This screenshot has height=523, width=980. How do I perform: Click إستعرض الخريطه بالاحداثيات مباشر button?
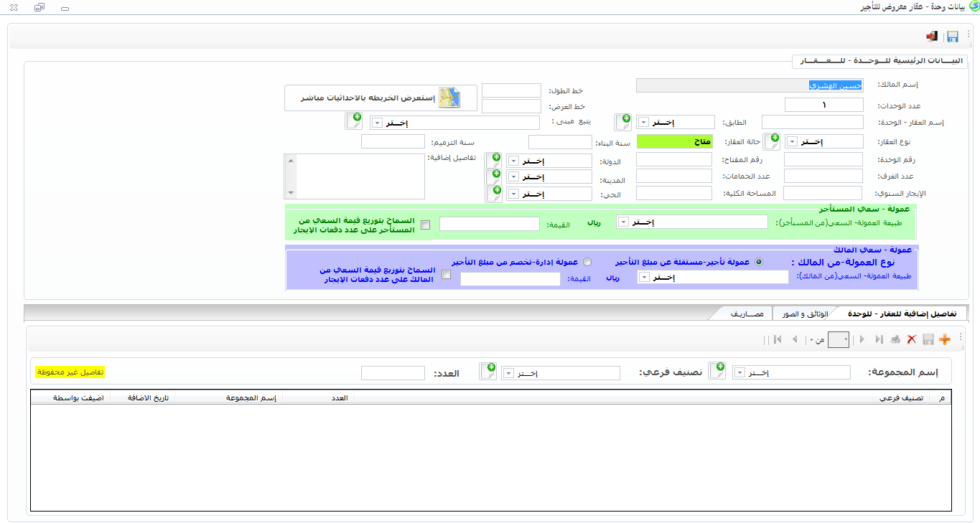[381, 98]
